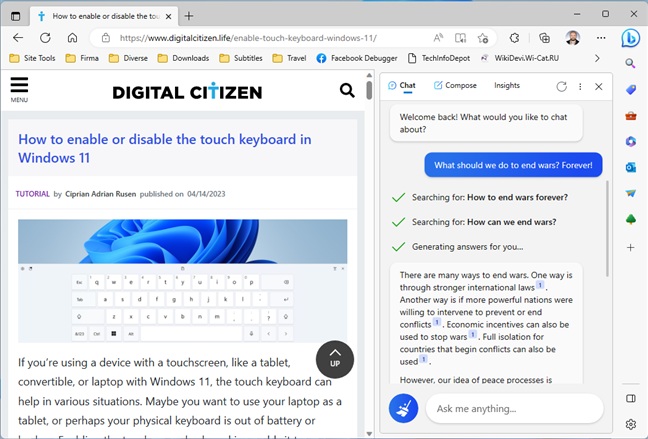The height and width of the screenshot is (439, 648).
Task: Open TechInfoDepot bookmark
Action: [439, 58]
